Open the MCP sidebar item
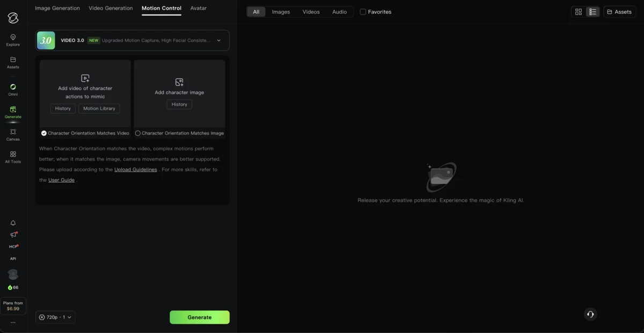This screenshot has width=644, height=333. [13, 247]
